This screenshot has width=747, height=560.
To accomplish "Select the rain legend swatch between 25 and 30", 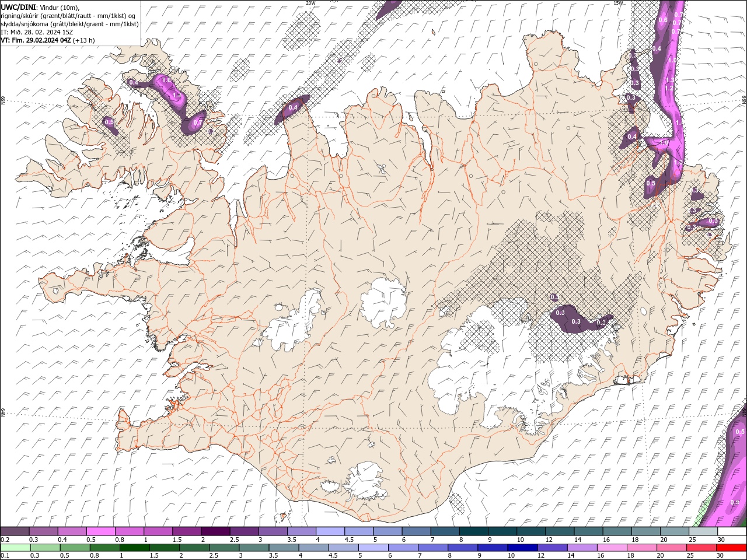I will (x=701, y=548).
